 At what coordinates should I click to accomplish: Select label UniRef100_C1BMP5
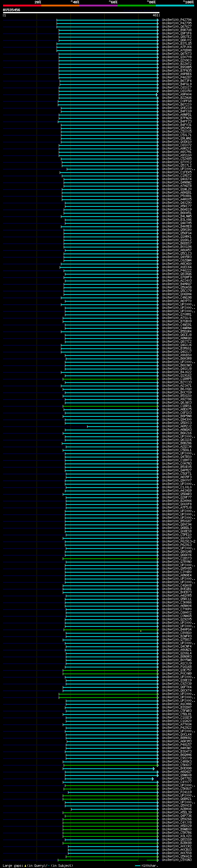(x=177, y=379)
